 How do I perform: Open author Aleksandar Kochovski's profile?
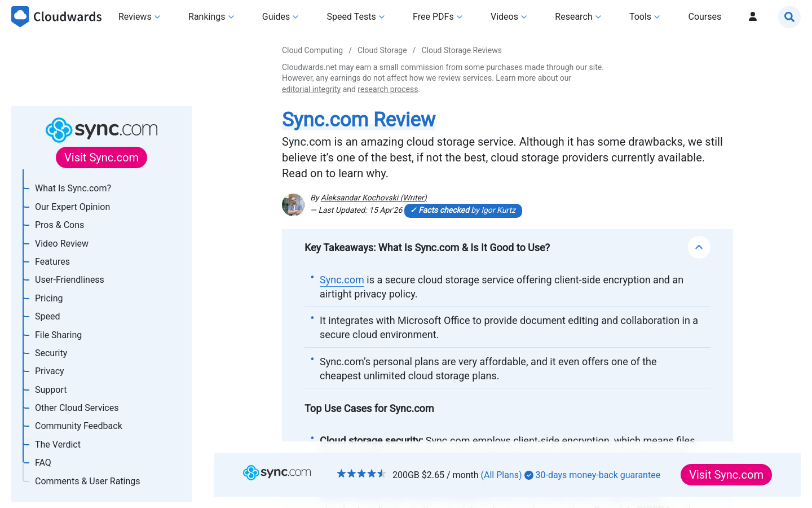coord(374,198)
